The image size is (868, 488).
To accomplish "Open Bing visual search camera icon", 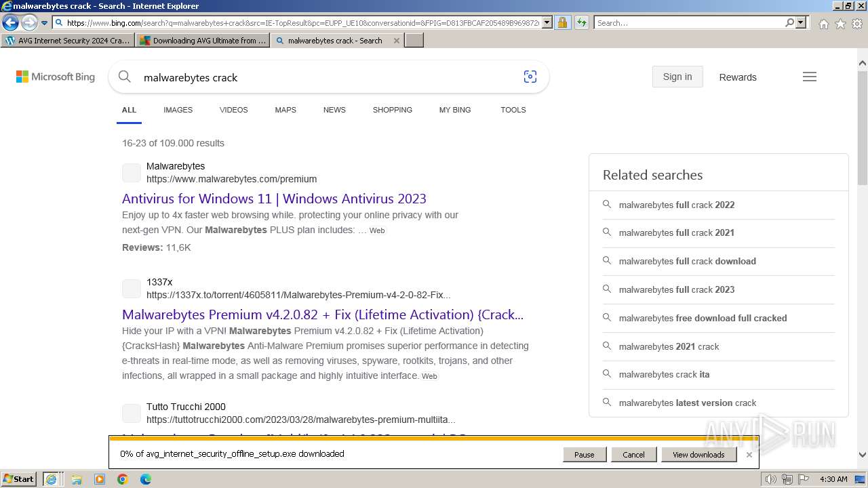I will pos(530,77).
